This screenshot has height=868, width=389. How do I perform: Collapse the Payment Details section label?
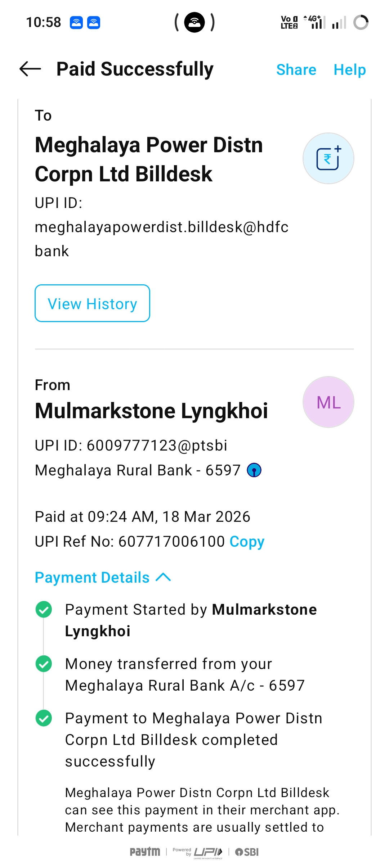[92, 577]
